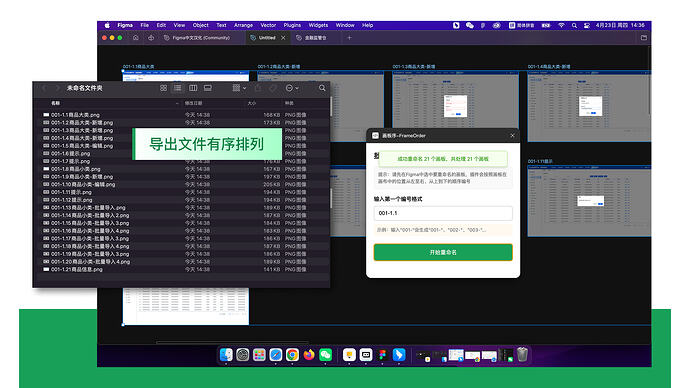Open WeChat from the Dock
Screen dimensions: 690x388
tap(326, 355)
